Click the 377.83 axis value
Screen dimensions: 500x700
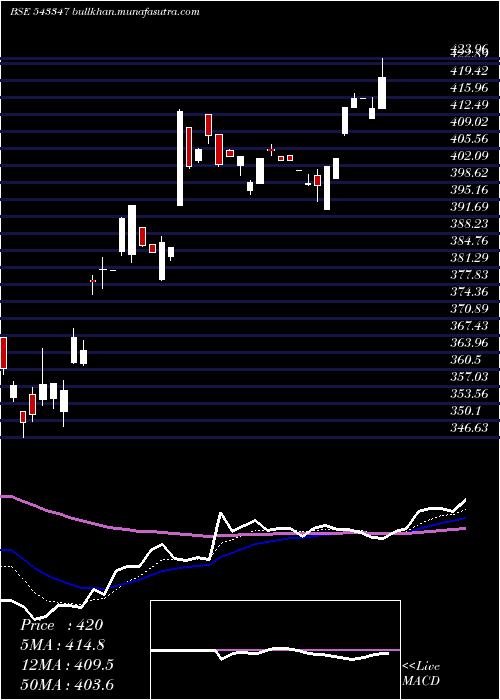click(469, 275)
